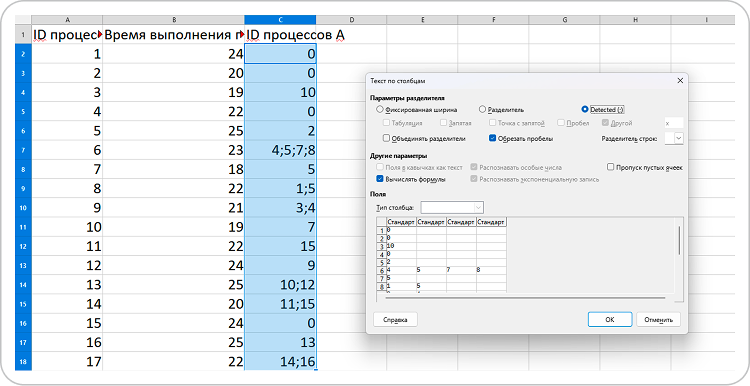750x386 pixels.
Task: Select column B cell with value 21
Action: (x=174, y=208)
